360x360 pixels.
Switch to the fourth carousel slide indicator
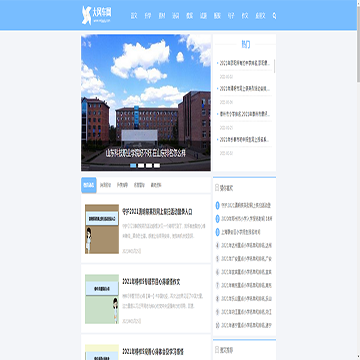pyautogui.click(x=157, y=165)
